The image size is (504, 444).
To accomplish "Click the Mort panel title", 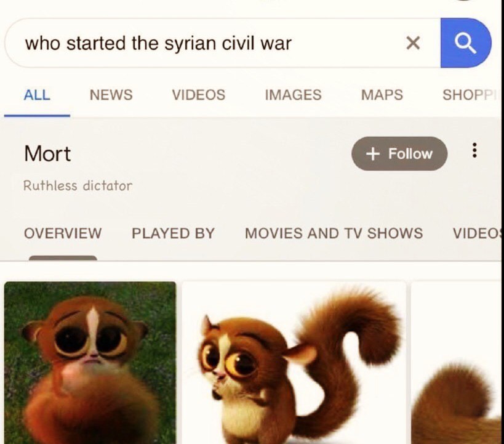I will click(x=47, y=153).
